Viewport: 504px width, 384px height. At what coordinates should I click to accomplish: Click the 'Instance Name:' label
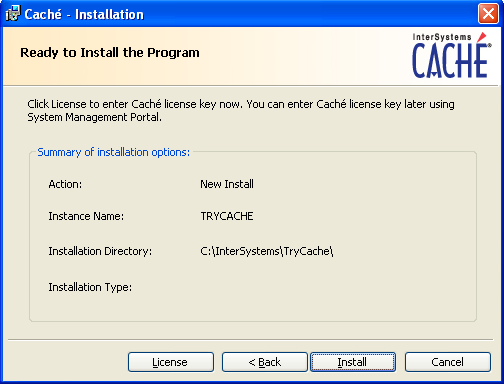click(86, 216)
